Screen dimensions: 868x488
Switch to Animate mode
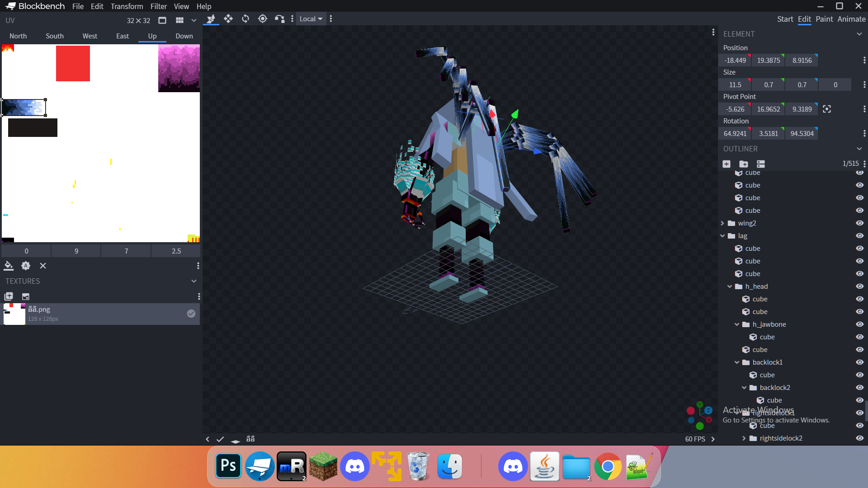tap(851, 19)
